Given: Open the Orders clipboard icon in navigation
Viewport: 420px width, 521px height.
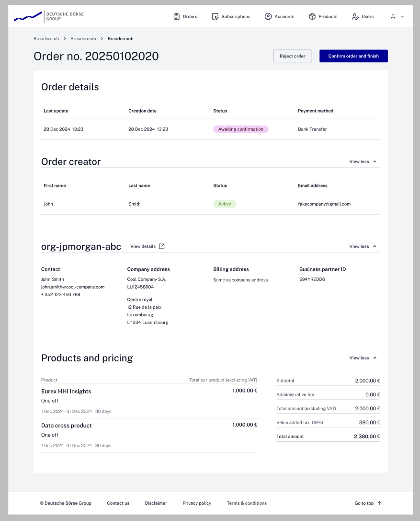Looking at the screenshot, I should (176, 16).
